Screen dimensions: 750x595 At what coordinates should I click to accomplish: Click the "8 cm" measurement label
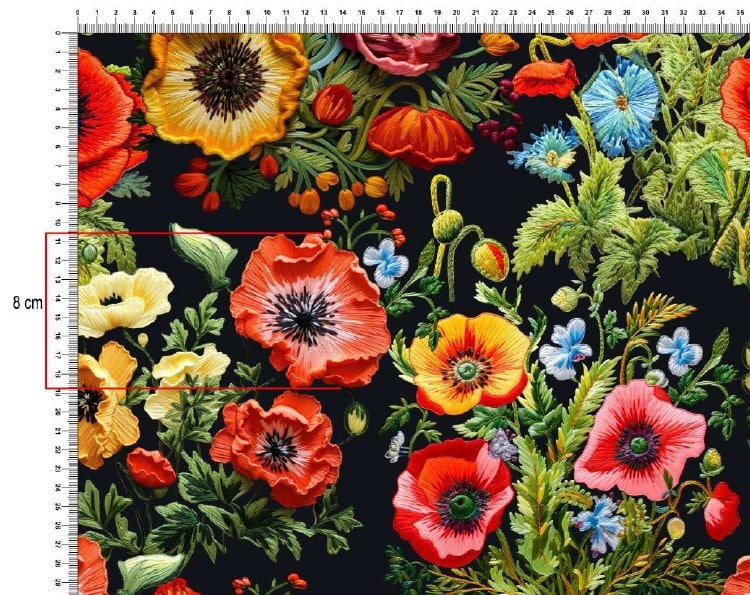click(27, 302)
